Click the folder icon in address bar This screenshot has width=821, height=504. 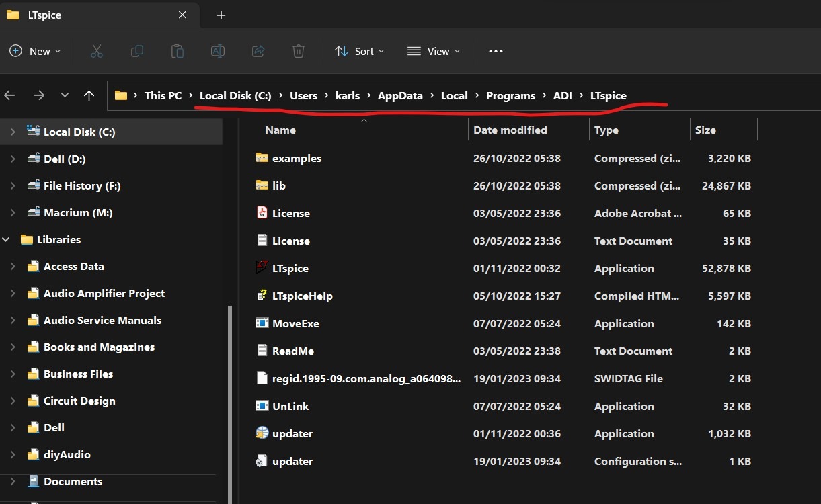(121, 95)
